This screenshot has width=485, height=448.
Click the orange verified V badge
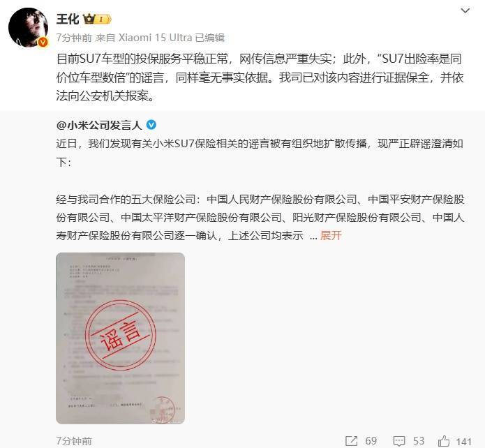43,42
